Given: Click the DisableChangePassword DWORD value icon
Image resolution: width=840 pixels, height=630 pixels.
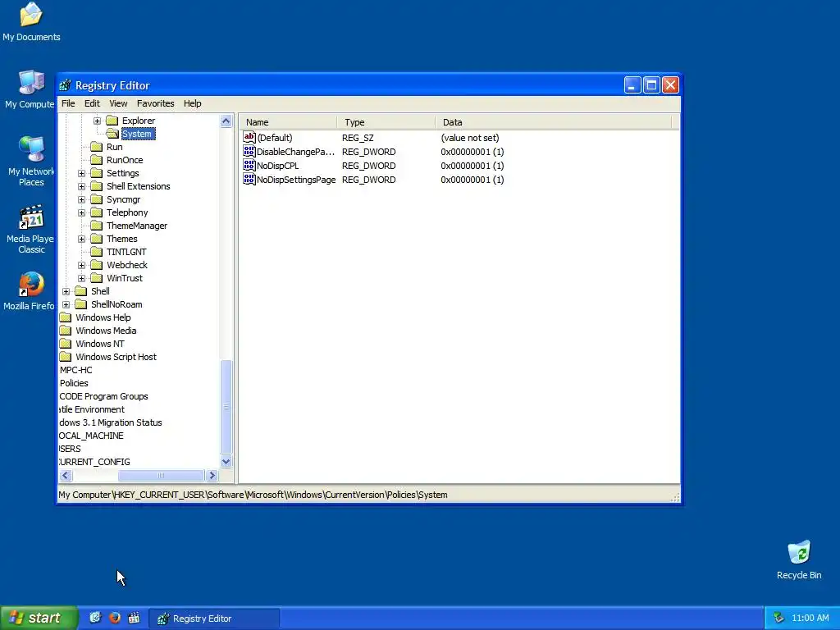Looking at the screenshot, I should coord(249,152).
